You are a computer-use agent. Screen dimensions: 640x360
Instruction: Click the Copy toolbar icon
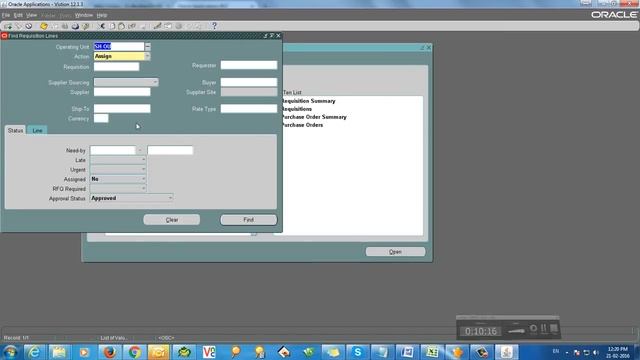(x=112, y=26)
